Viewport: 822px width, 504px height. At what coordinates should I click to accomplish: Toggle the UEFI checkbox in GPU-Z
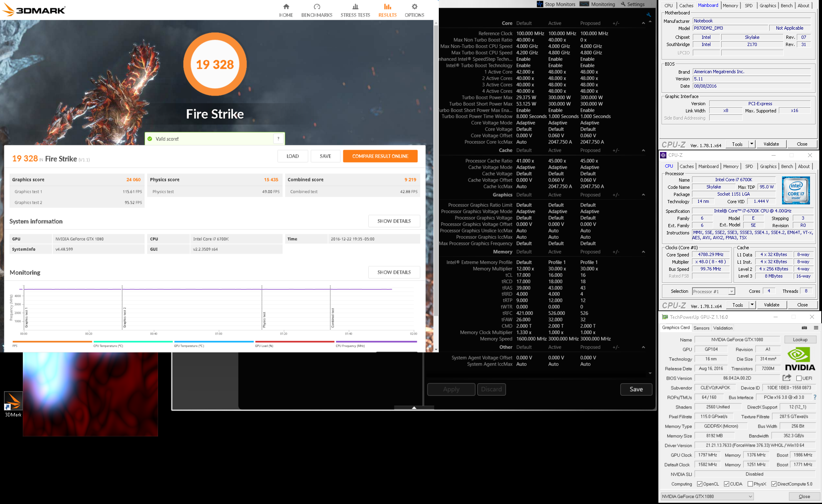click(x=799, y=378)
